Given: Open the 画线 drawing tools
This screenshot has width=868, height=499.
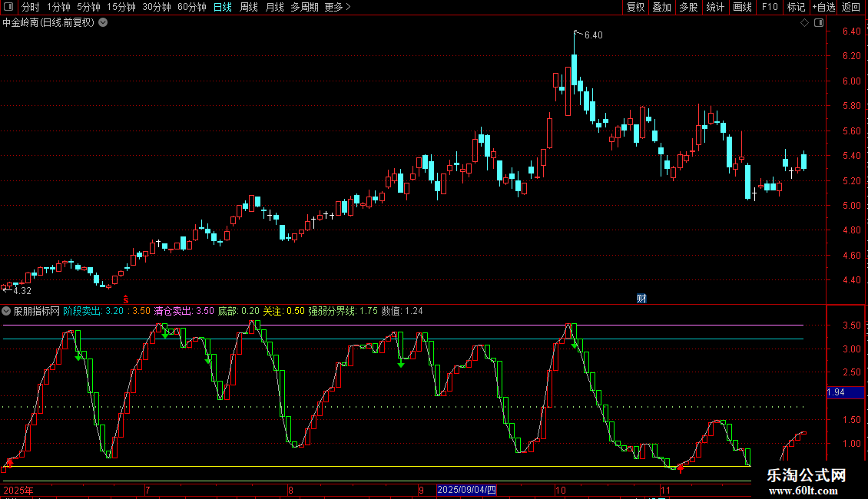Looking at the screenshot, I should coord(742,8).
